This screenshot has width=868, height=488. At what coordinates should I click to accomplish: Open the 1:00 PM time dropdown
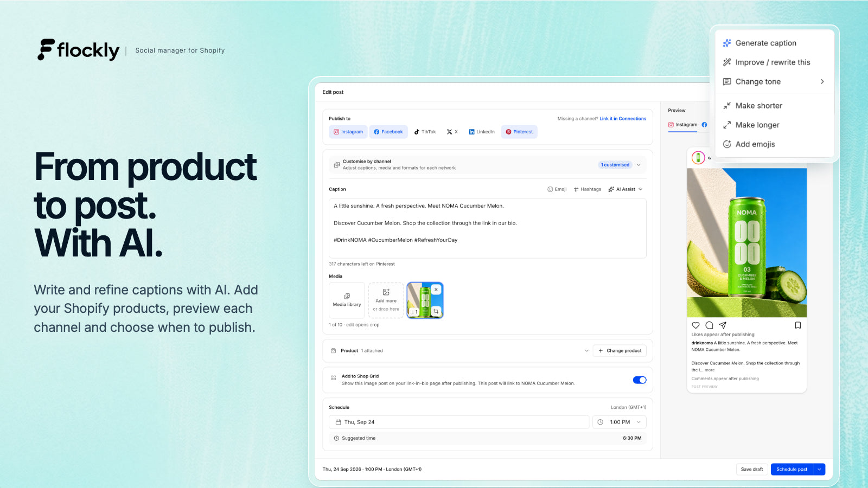point(620,422)
